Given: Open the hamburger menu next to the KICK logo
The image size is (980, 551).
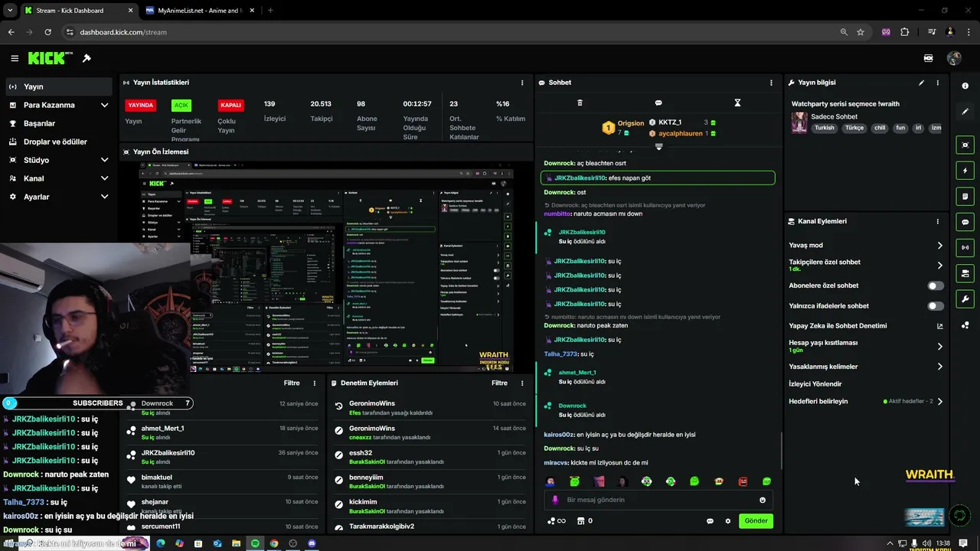Looking at the screenshot, I should click(15, 58).
